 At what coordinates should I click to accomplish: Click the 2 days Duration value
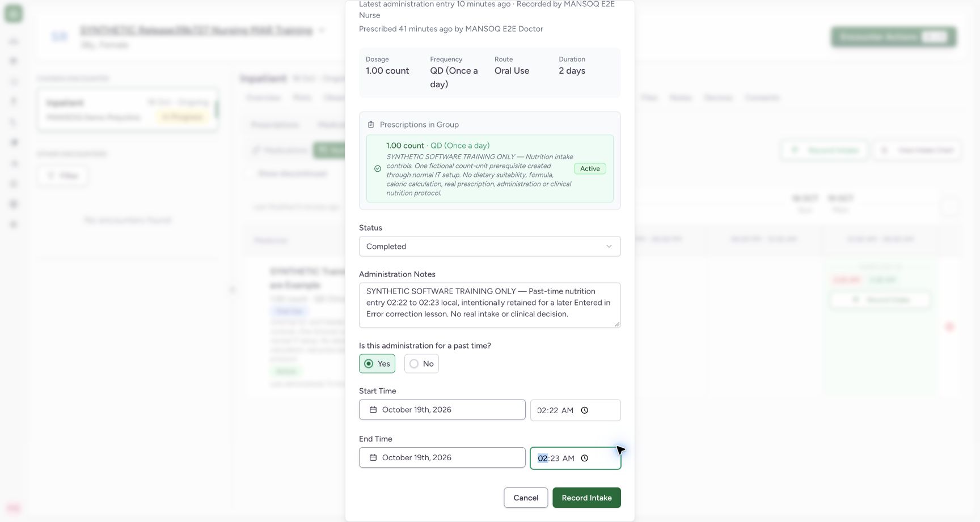point(572,71)
